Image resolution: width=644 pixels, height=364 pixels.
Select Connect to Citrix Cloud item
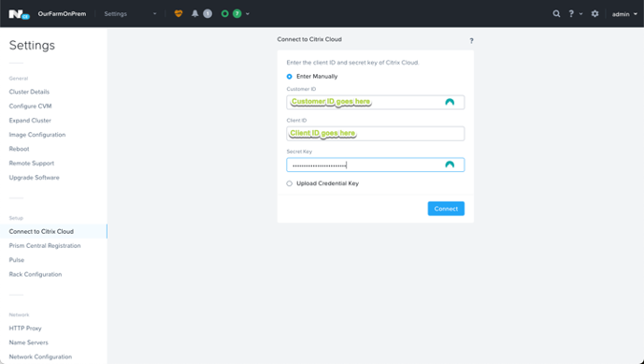coord(53,231)
